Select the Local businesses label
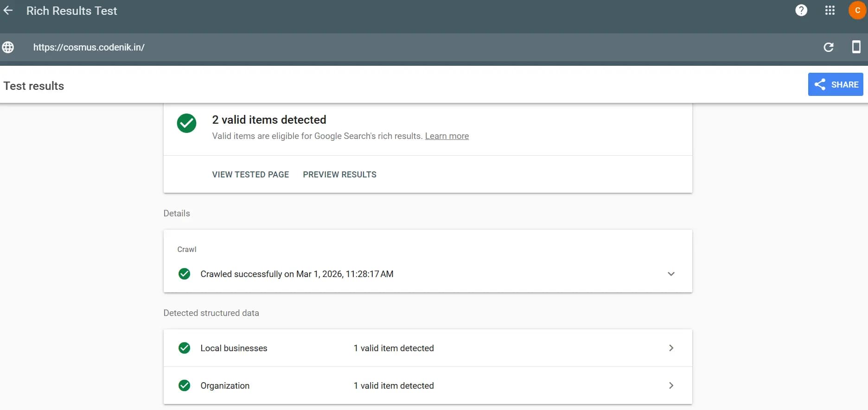868x410 pixels. tap(234, 348)
